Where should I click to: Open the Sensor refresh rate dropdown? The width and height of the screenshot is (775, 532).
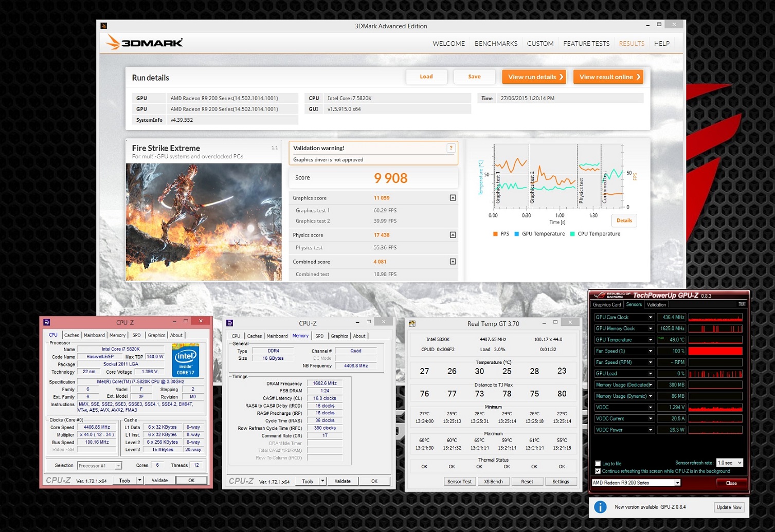730,463
